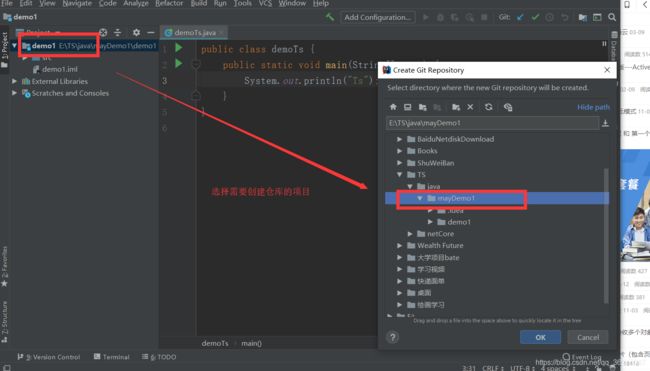Open Git history clock icon
Viewport: 650px width, 371px height.
pos(550,17)
